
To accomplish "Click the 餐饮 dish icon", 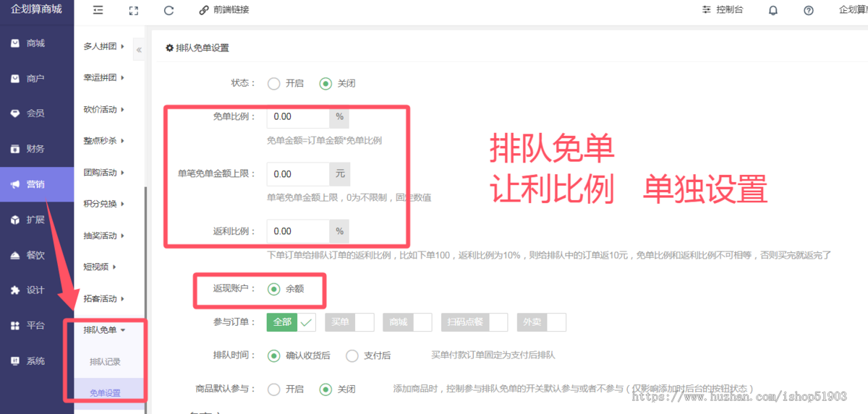I will click(15, 255).
